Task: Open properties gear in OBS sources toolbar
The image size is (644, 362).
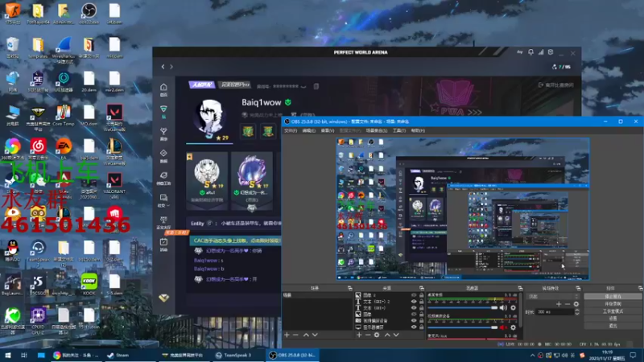Action: tap(377, 335)
